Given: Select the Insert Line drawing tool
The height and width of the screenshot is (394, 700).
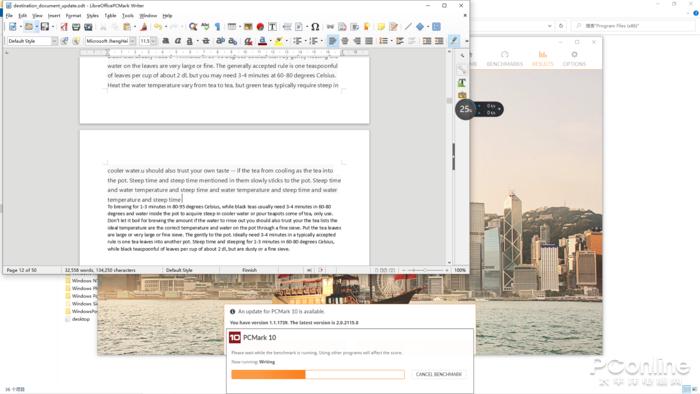Looking at the screenshot, I should coord(408,27).
